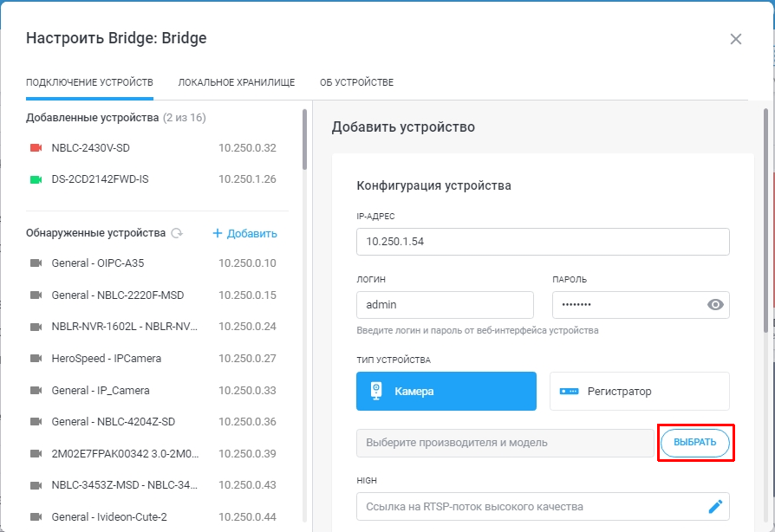
Task: Switch to Подключение устройств tab
Action: tap(89, 82)
